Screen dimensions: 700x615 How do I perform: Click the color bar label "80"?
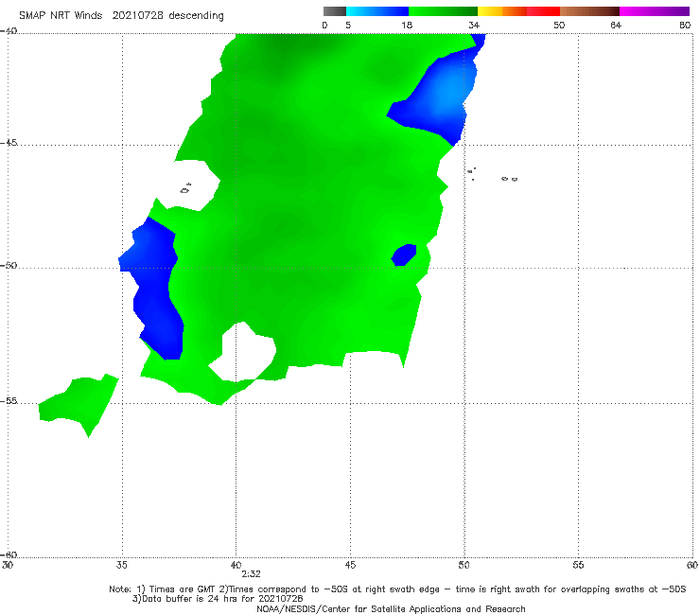tap(685, 26)
